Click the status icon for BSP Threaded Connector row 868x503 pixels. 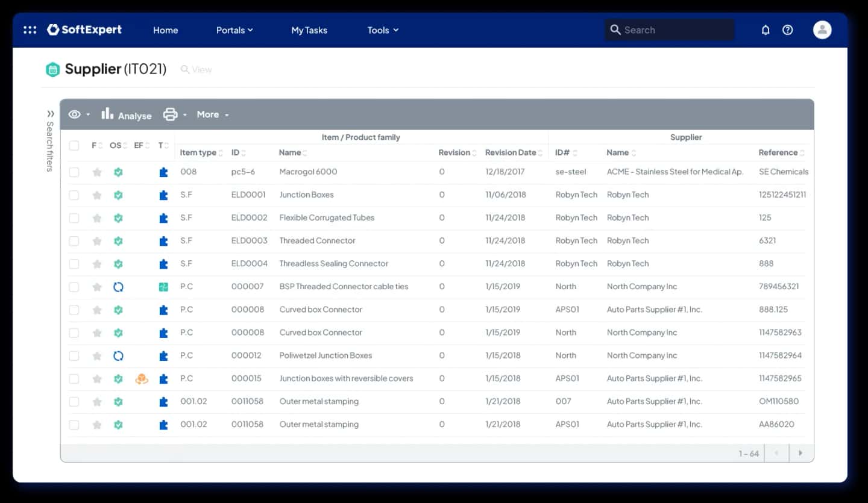coord(118,287)
